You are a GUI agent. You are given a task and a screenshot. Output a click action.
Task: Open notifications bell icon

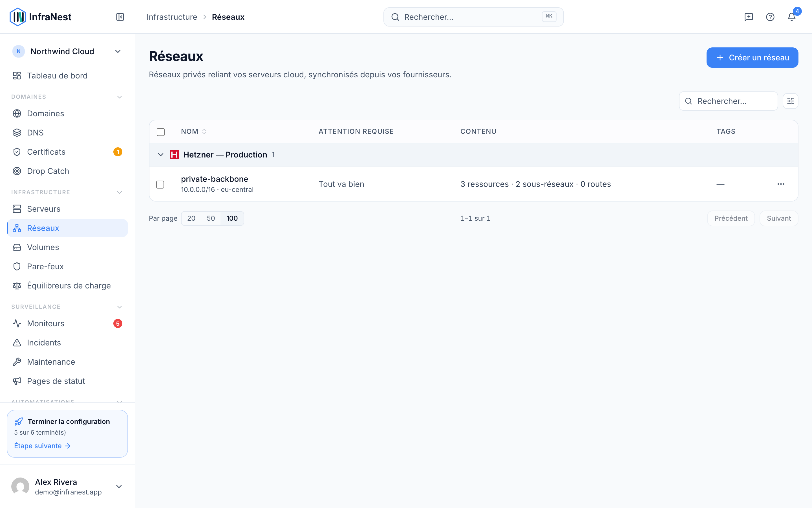point(791,17)
